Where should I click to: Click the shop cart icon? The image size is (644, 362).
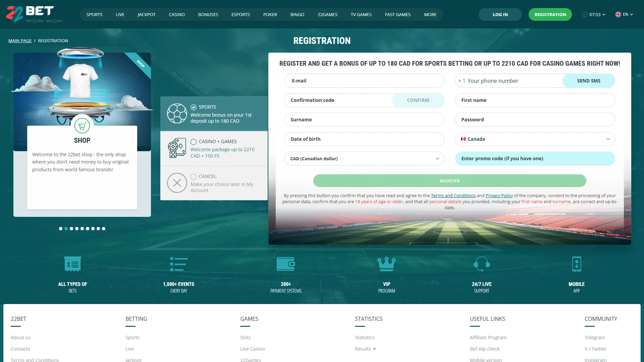(x=82, y=126)
